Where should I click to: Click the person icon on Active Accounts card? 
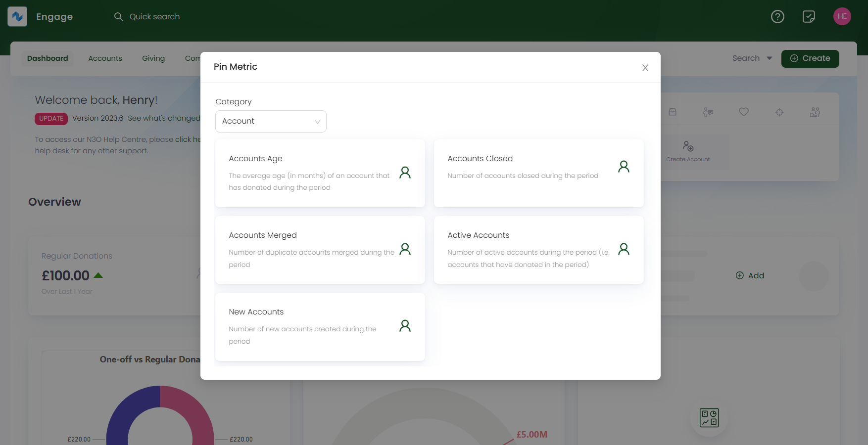coord(624,249)
